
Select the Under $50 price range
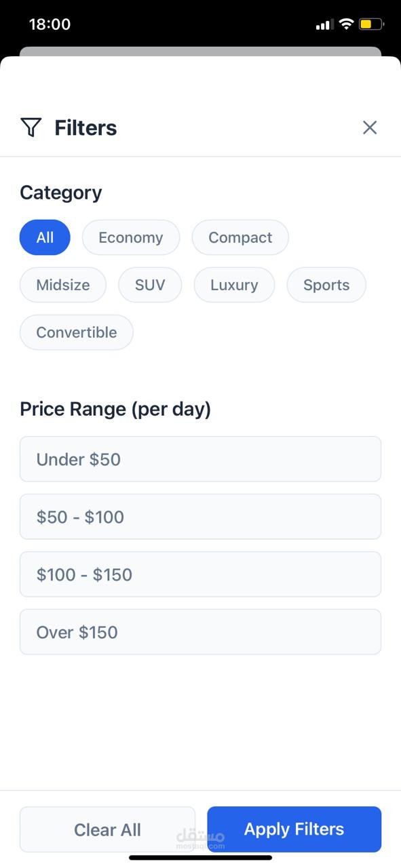pyautogui.click(x=200, y=459)
